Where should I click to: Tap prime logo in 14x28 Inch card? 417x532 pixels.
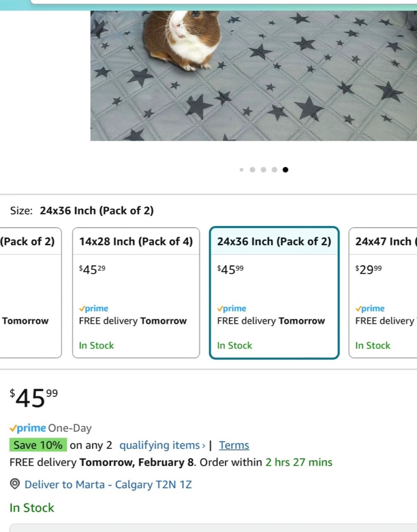tap(94, 308)
